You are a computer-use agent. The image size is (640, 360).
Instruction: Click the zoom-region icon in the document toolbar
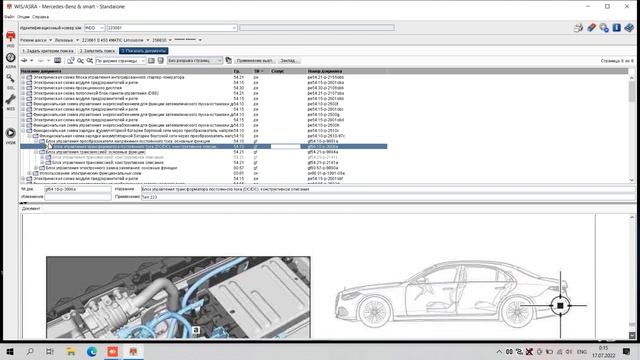[71, 60]
